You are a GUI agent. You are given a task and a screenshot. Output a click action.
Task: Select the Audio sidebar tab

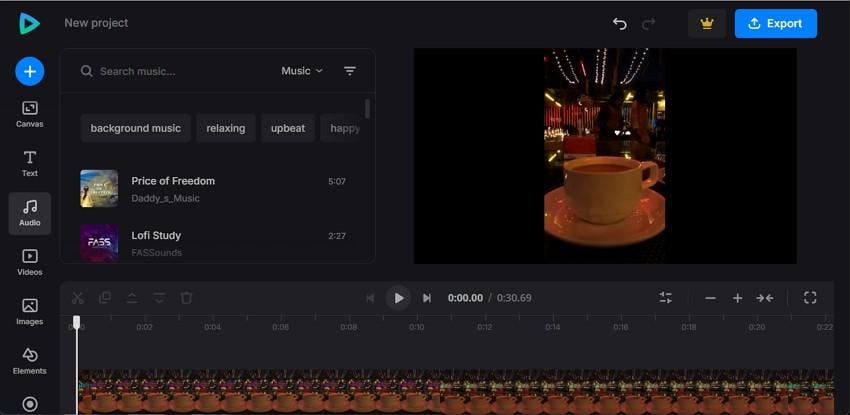[30, 213]
